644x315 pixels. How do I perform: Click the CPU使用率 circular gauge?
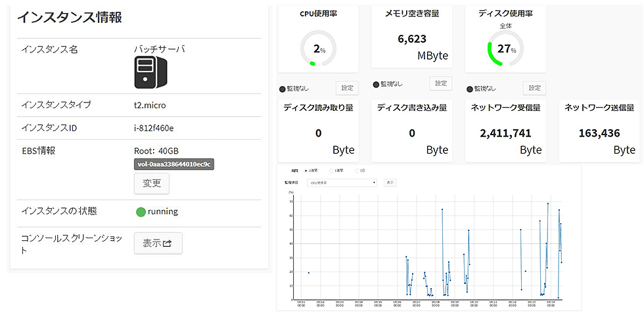tap(318, 49)
